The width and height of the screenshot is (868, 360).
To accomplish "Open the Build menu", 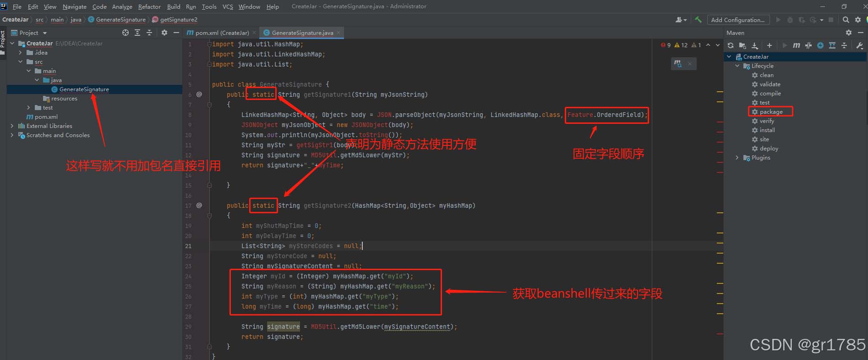I will [174, 6].
